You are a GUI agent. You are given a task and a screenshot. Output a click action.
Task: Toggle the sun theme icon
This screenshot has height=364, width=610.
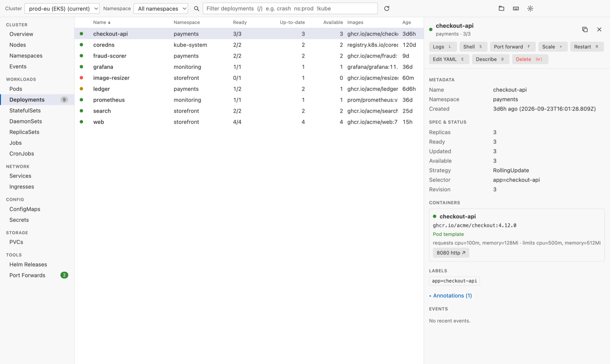(x=530, y=8)
